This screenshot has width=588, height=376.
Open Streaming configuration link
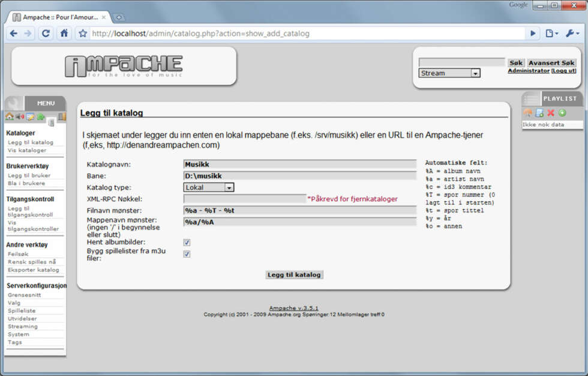[x=23, y=327]
